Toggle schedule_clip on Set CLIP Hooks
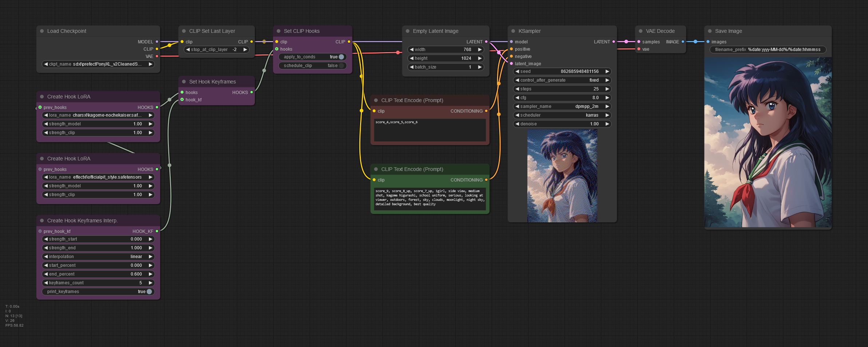The width and height of the screenshot is (868, 347). (313, 66)
